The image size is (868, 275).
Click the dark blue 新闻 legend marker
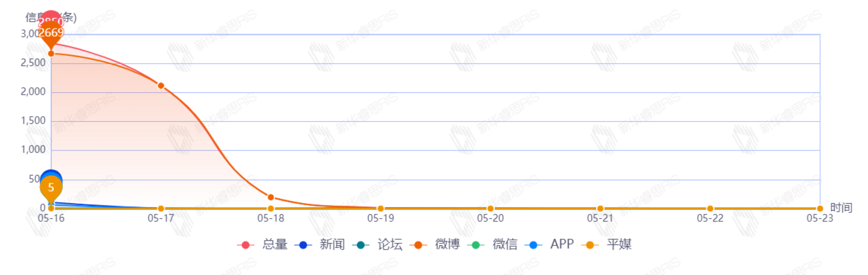click(x=303, y=245)
